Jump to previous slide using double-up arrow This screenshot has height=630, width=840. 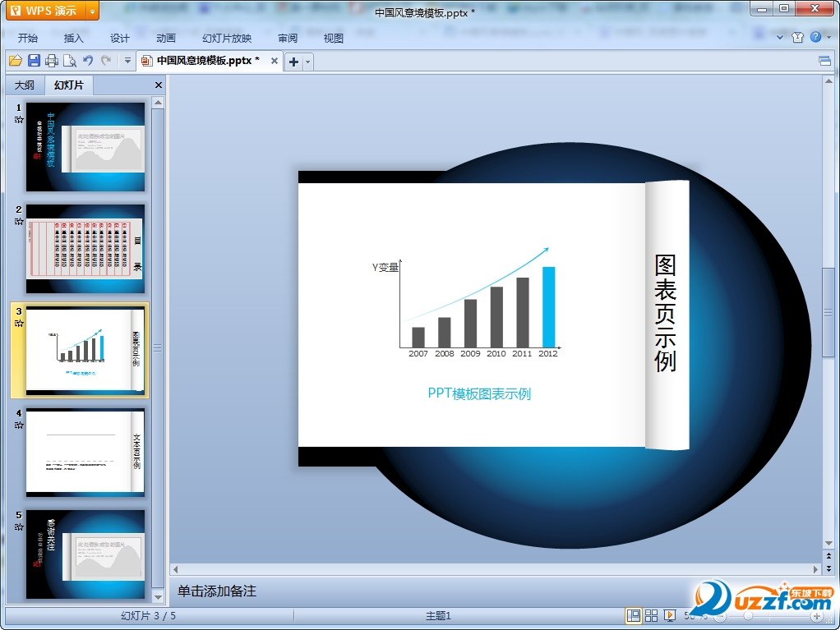tap(828, 556)
